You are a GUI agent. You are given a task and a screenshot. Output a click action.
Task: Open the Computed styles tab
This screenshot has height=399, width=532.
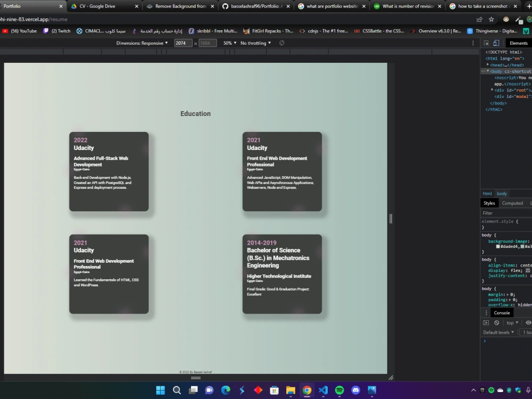point(512,203)
